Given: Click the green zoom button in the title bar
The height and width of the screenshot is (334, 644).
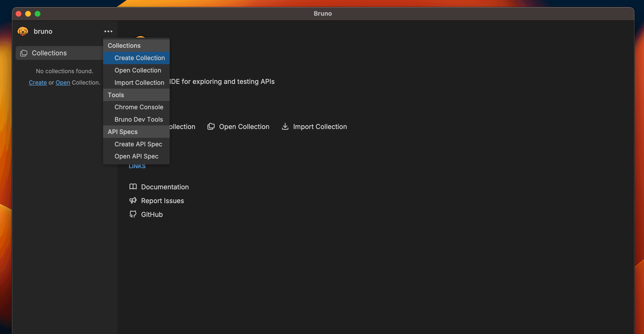Looking at the screenshot, I should (x=38, y=14).
